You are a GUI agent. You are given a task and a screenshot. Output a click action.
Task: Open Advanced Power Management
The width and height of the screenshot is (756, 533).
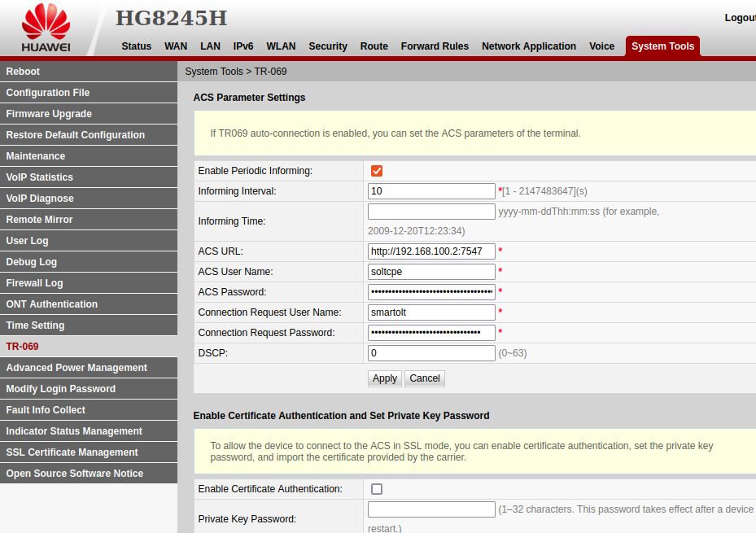coord(89,368)
